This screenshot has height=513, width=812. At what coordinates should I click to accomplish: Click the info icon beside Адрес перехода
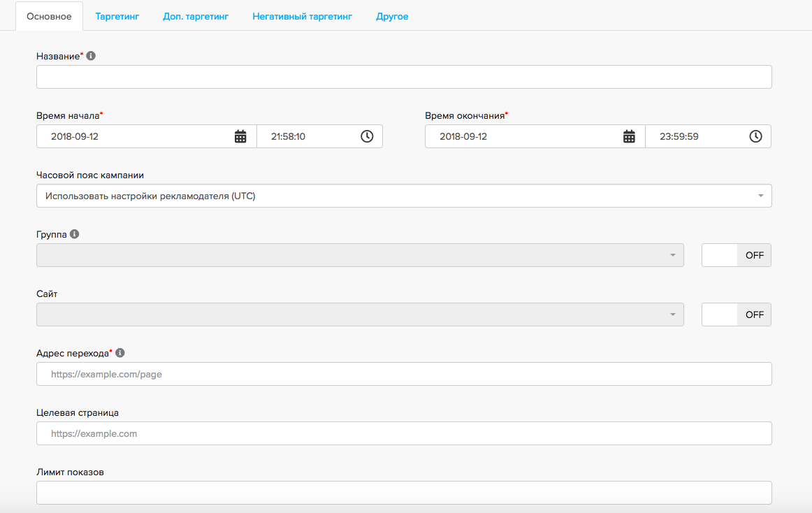119,353
